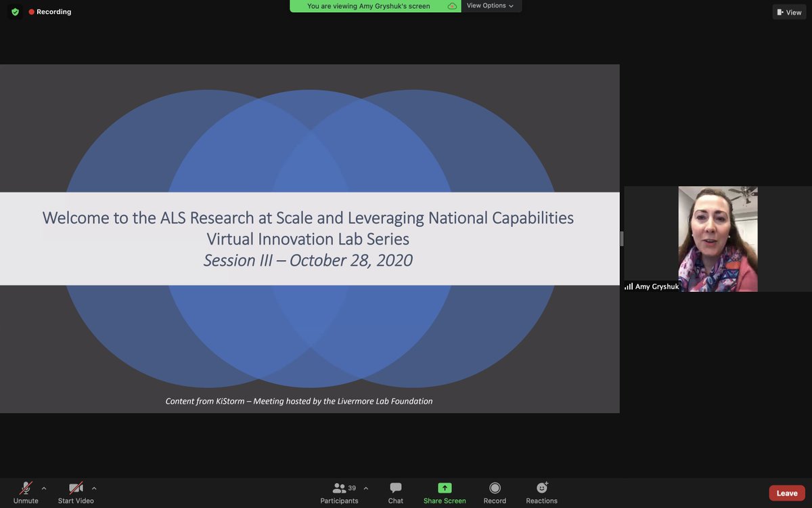Click the cloud icon in green sharing banner

pos(452,6)
